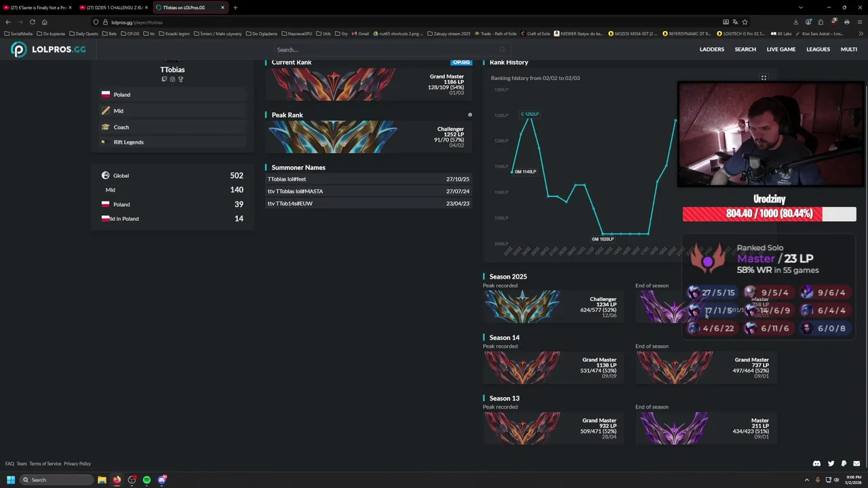The height and width of the screenshot is (488, 868).
Task: Expand the rank history chart to fullscreen
Action: point(764,78)
